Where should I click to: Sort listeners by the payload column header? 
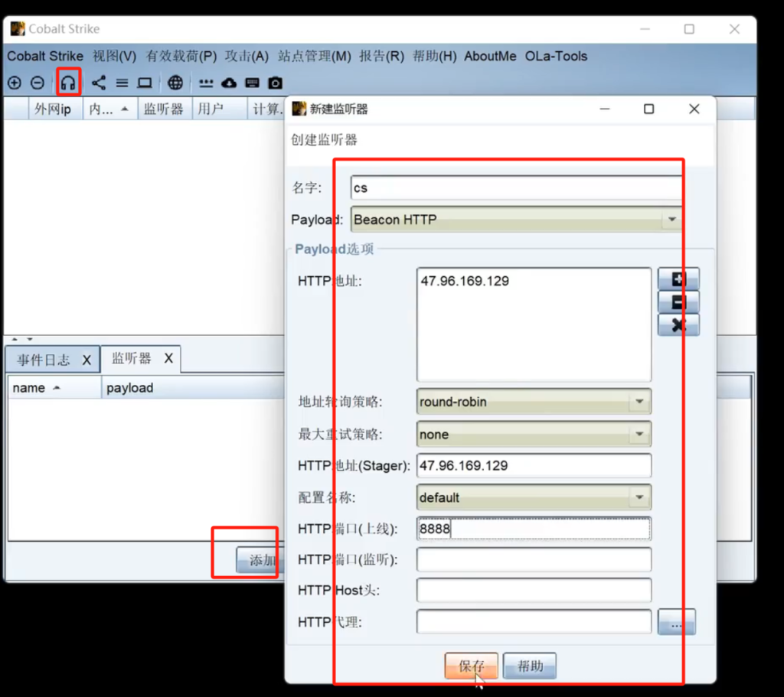pyautogui.click(x=193, y=388)
